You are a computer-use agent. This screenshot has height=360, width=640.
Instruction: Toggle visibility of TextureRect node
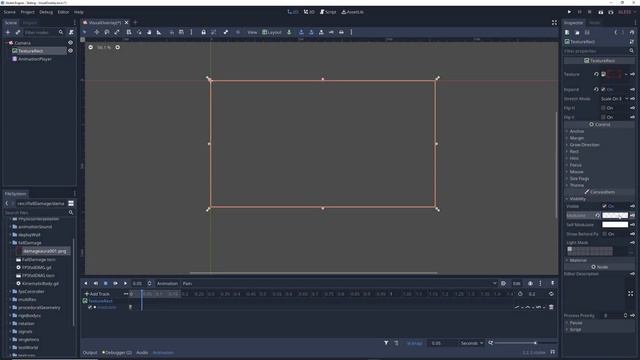(x=70, y=51)
